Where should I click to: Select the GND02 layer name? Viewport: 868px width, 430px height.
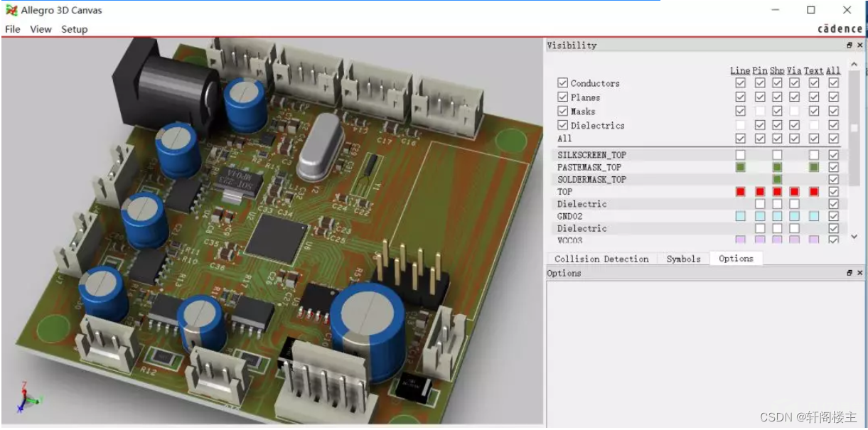[x=569, y=216]
